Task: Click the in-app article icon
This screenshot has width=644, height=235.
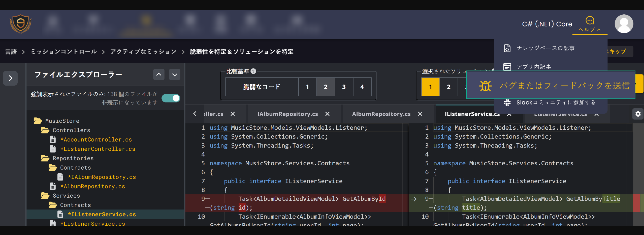Action: 507,67
